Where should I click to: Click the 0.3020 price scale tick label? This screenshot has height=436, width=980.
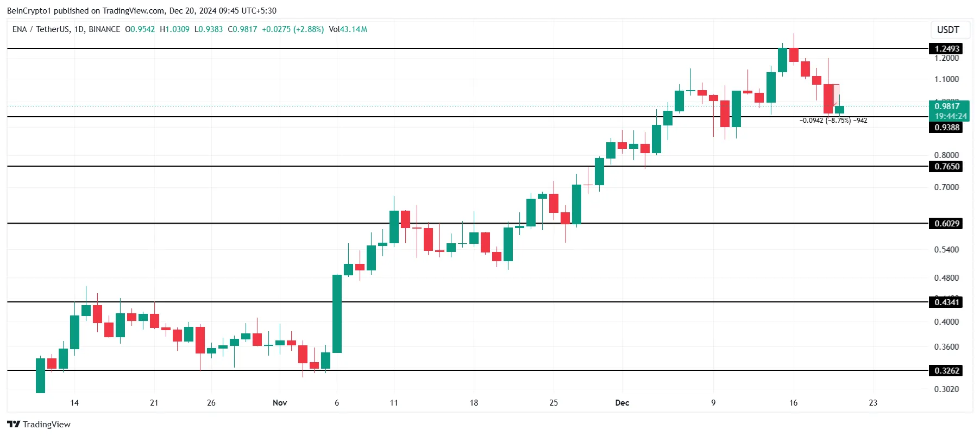(x=946, y=389)
